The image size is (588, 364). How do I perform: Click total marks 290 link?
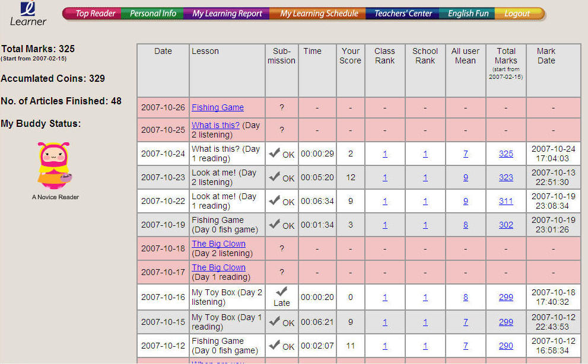(506, 346)
